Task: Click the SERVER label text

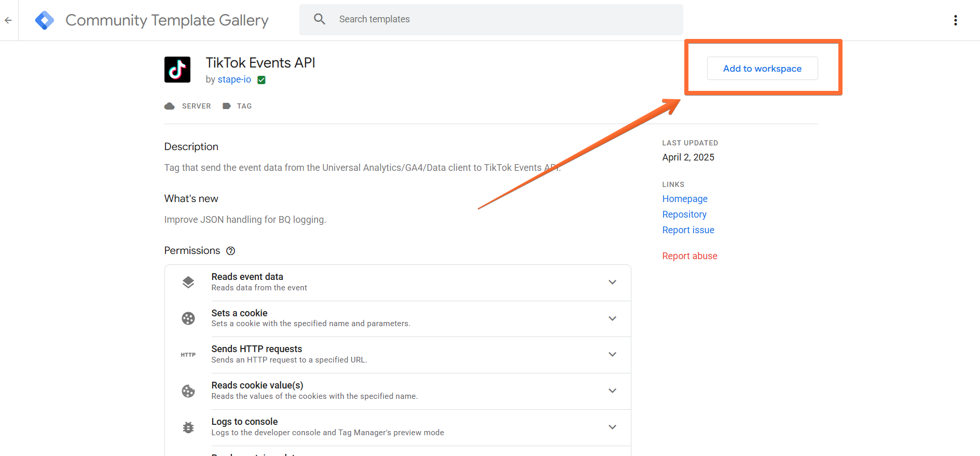Action: point(196,106)
